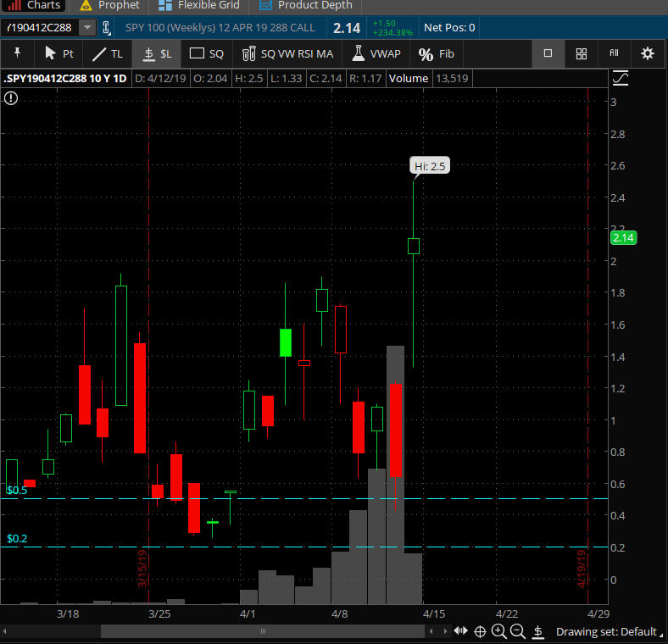Activate the SQ rectangle drawing tool
Image resolution: width=668 pixels, height=644 pixels.
(x=207, y=53)
